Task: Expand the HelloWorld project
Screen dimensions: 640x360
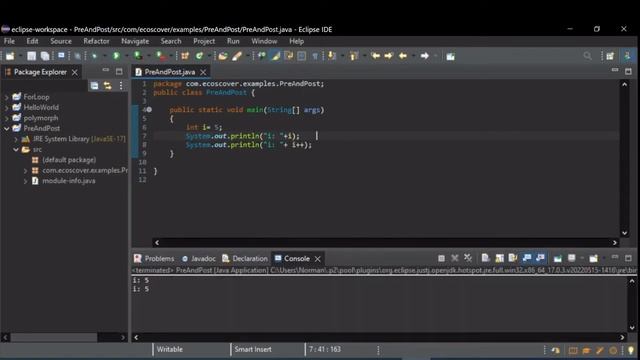Action: [x=7, y=108]
